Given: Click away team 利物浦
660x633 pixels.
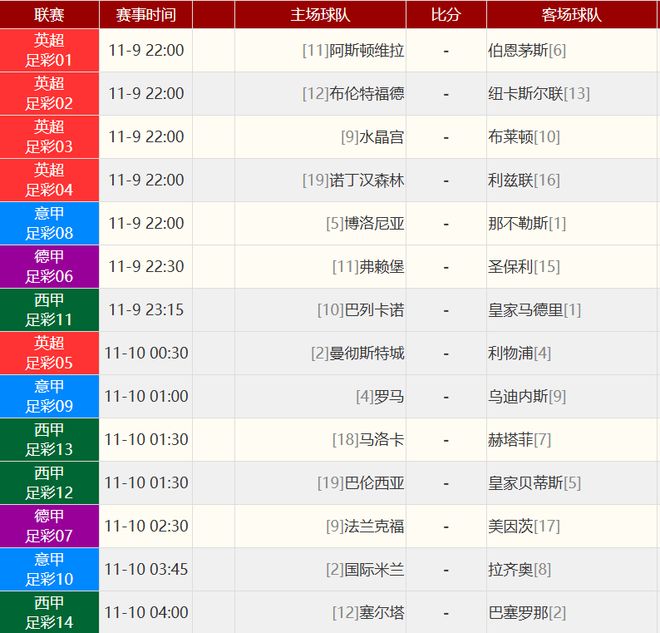Looking at the screenshot, I should (x=510, y=353).
